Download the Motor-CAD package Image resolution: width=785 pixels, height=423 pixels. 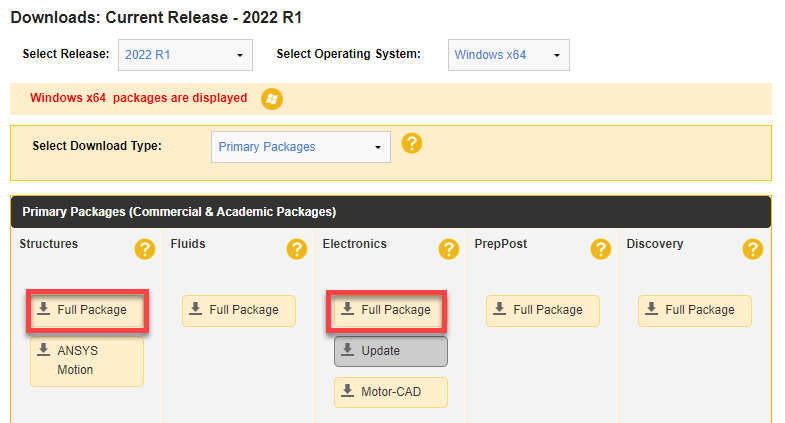tap(391, 392)
